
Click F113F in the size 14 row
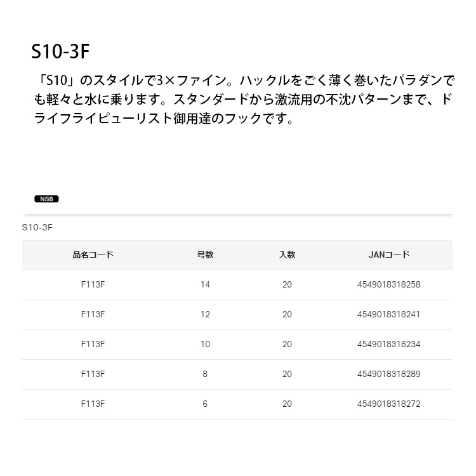[93, 285]
